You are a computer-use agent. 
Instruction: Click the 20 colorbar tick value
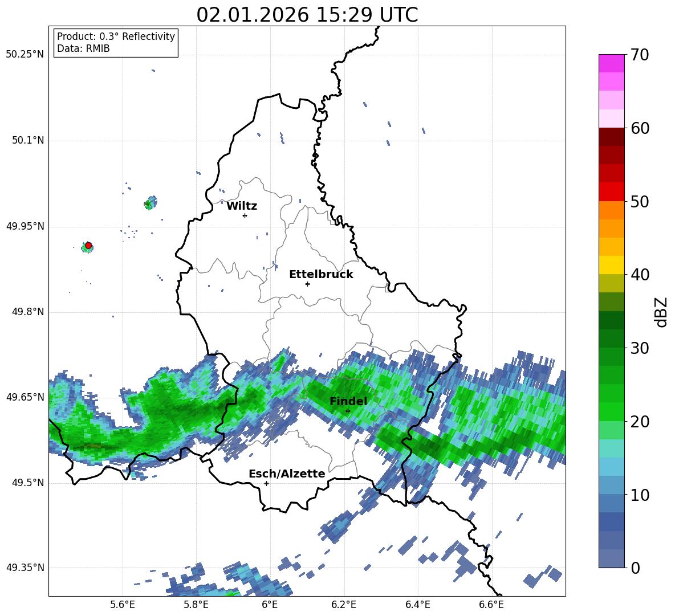(x=640, y=422)
